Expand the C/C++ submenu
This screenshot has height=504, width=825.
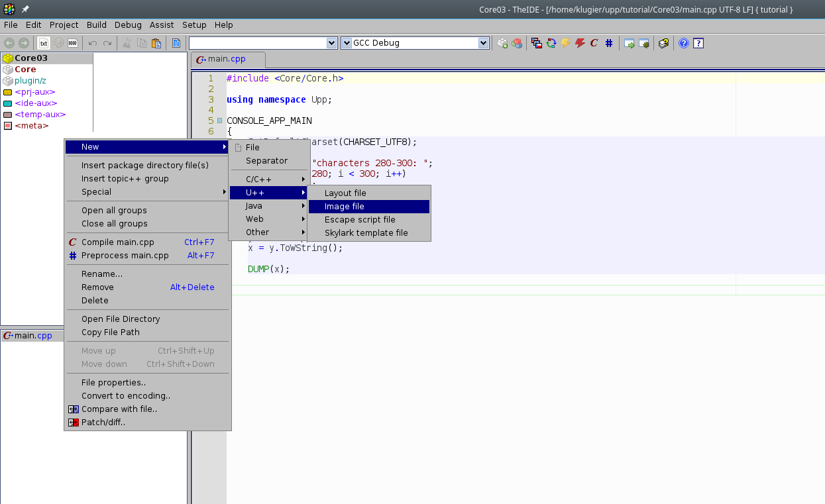268,179
